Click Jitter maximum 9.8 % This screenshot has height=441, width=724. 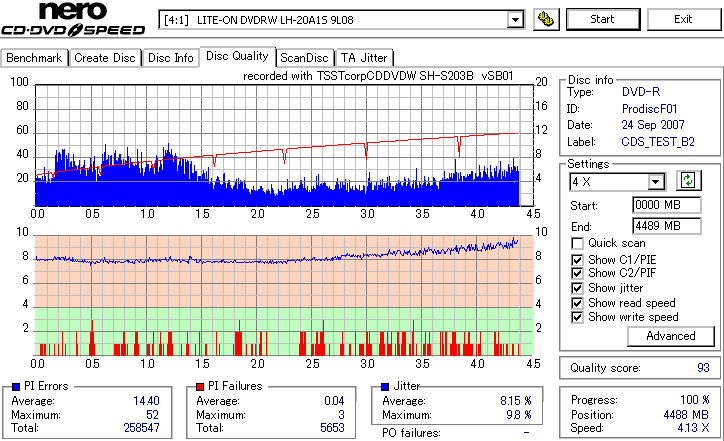[519, 415]
